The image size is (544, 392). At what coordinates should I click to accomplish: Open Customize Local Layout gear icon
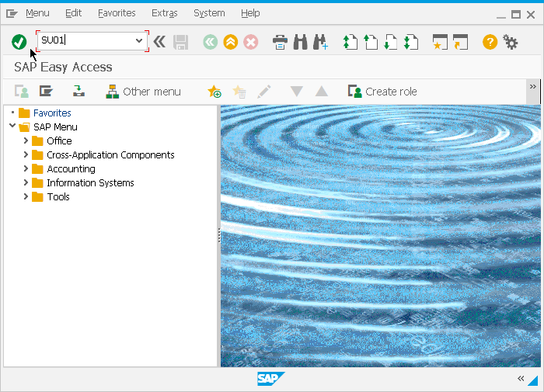(x=511, y=42)
